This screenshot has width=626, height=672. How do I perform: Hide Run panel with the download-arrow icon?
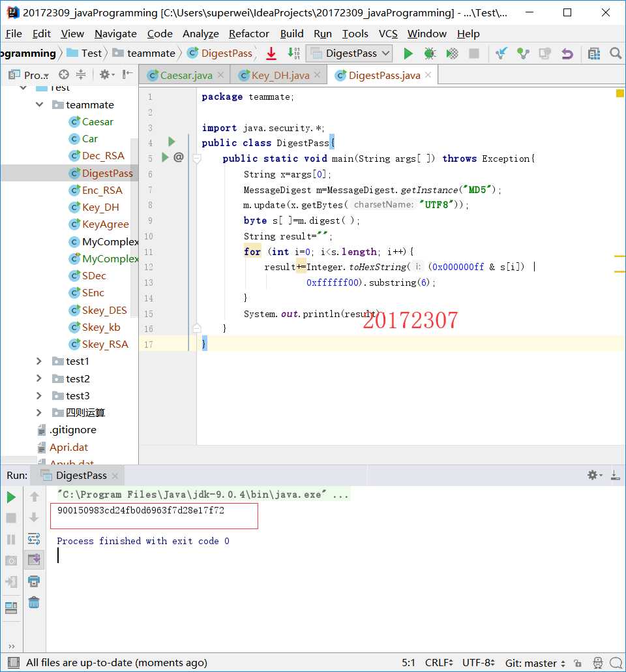(616, 475)
